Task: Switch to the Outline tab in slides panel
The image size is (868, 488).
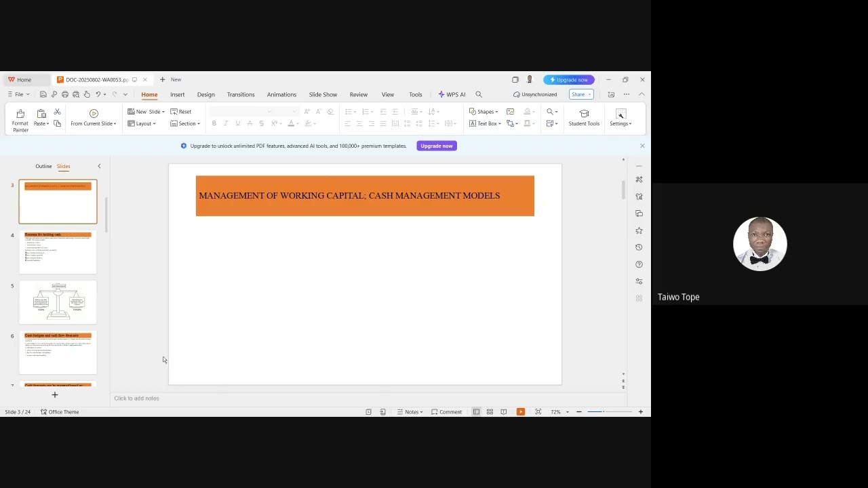Action: (43, 166)
